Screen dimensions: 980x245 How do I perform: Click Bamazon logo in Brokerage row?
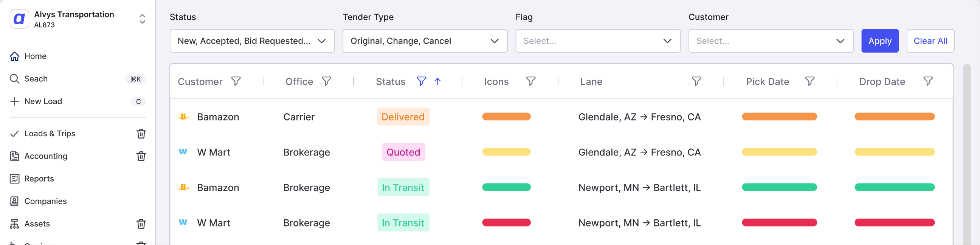(183, 187)
